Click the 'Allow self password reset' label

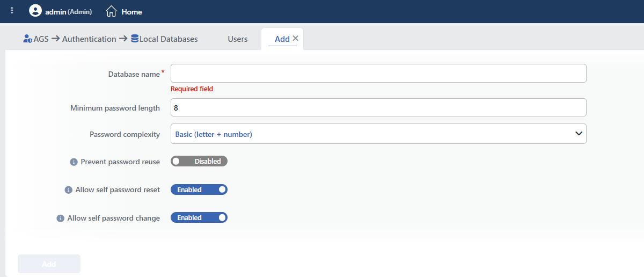(x=118, y=190)
